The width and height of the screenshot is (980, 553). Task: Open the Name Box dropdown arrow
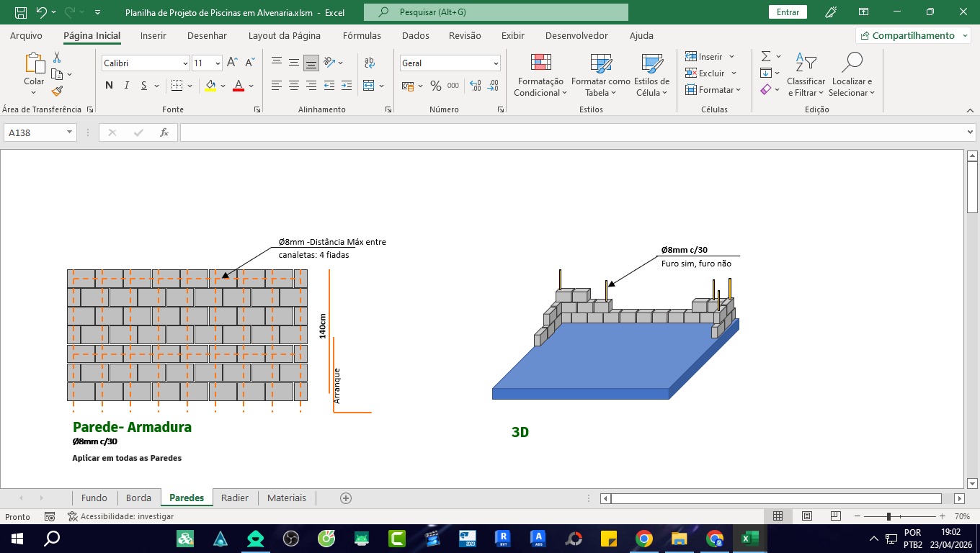[x=70, y=132]
